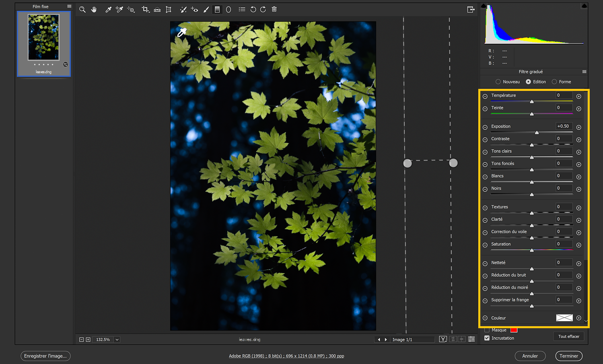The image size is (603, 364).
Task: Select the Nouveau radio button
Action: point(498,82)
